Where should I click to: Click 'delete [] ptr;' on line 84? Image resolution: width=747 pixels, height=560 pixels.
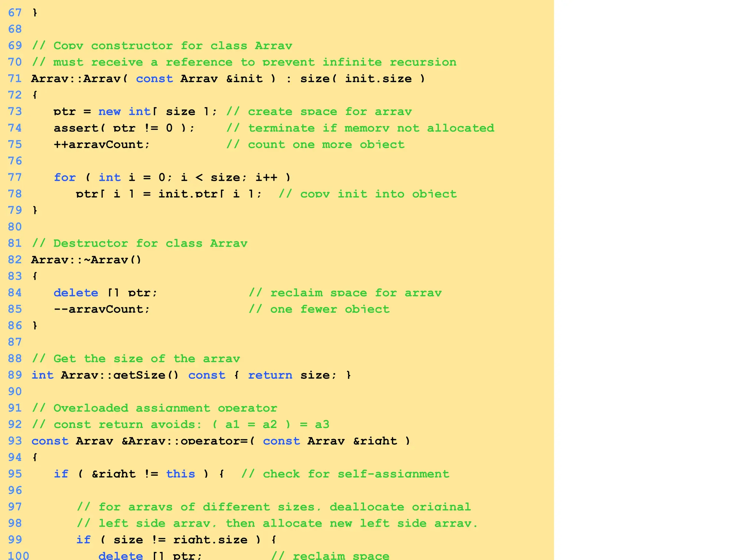click(105, 293)
